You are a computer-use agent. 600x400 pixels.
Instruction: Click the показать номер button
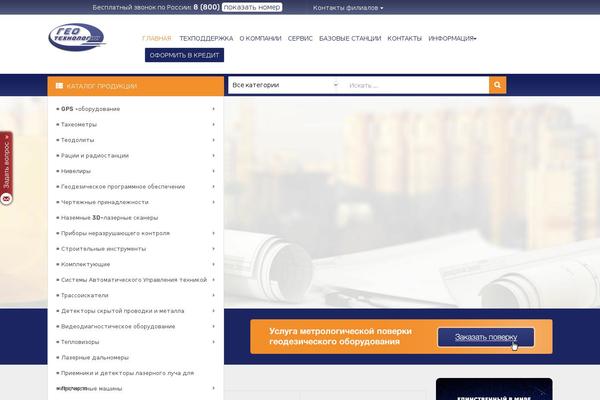(252, 7)
